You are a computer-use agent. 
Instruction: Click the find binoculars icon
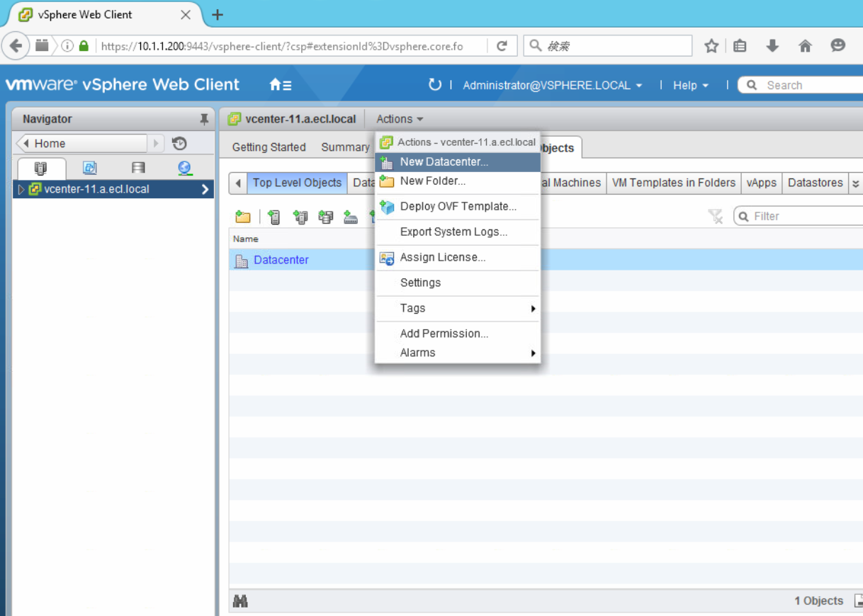240,600
